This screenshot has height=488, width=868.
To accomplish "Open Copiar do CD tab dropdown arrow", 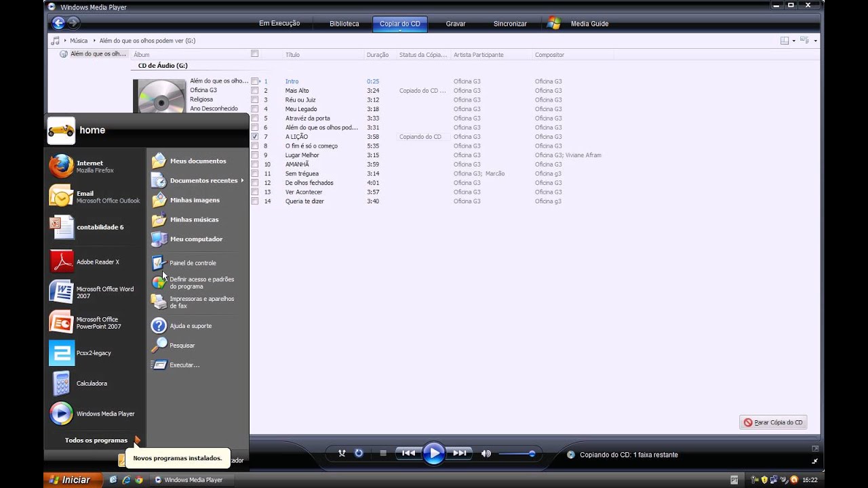I will coord(400,30).
